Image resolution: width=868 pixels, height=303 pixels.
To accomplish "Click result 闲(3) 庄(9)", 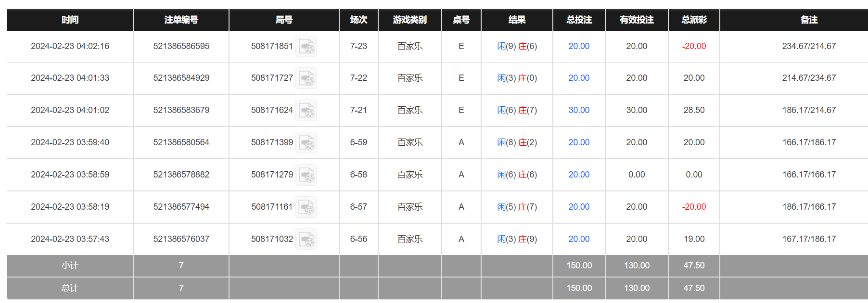I will pos(517,239).
